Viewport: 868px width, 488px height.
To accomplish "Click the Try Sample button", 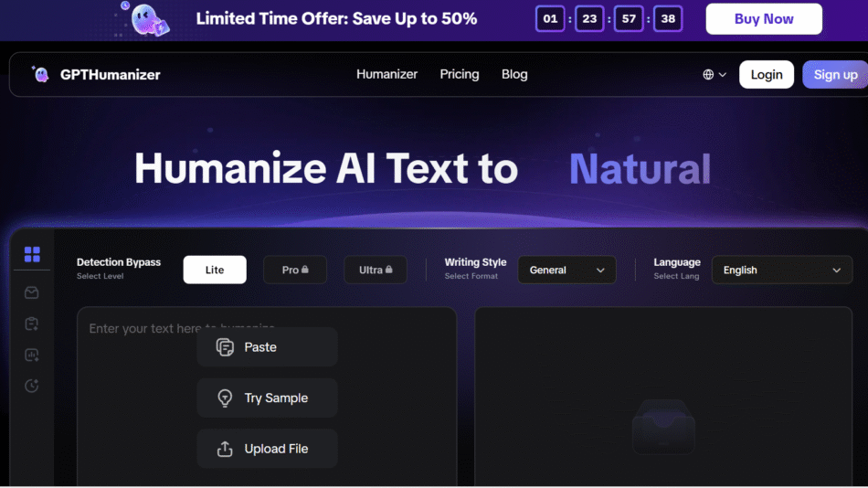I will coord(267,398).
